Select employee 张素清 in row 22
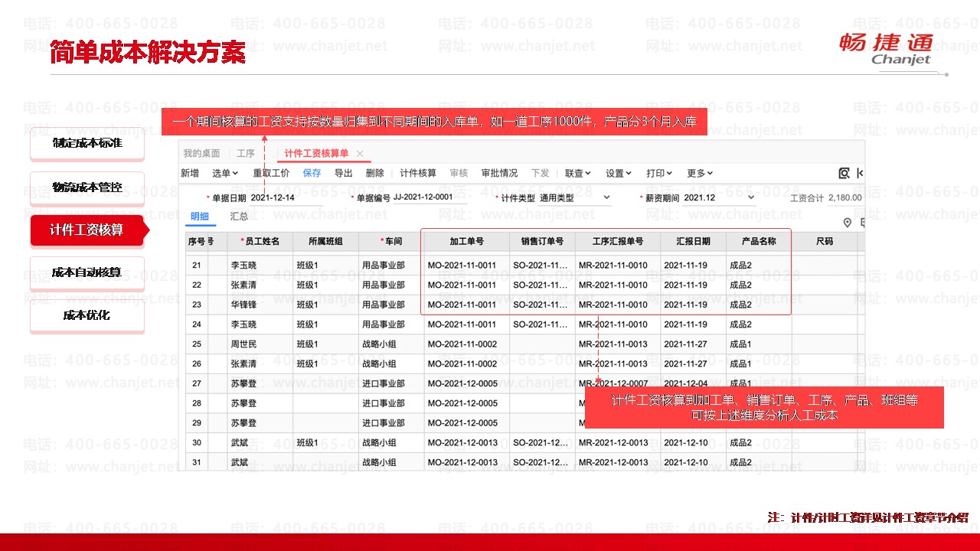 click(245, 285)
